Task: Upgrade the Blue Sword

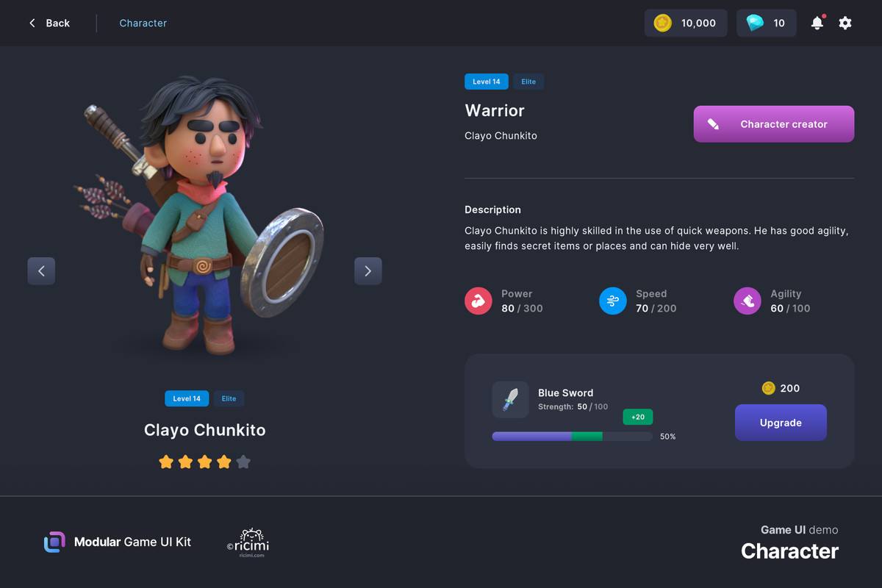Action: [781, 423]
